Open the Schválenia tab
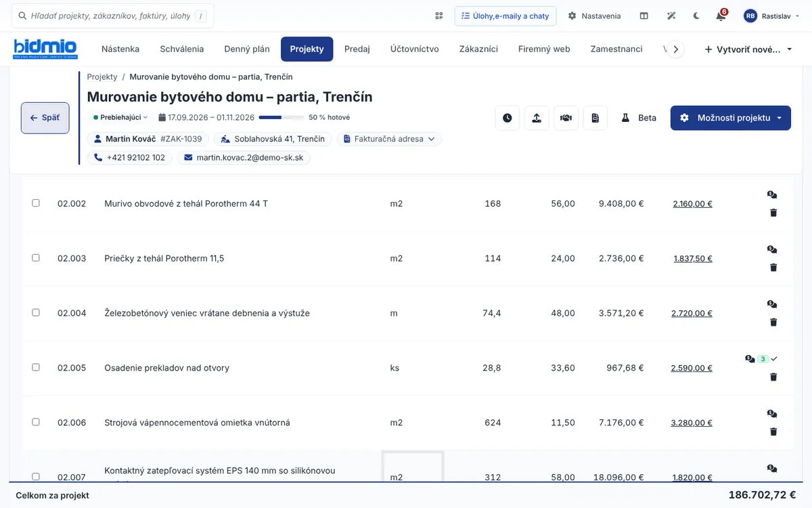Viewport: 812px width, 508px height. (x=182, y=49)
